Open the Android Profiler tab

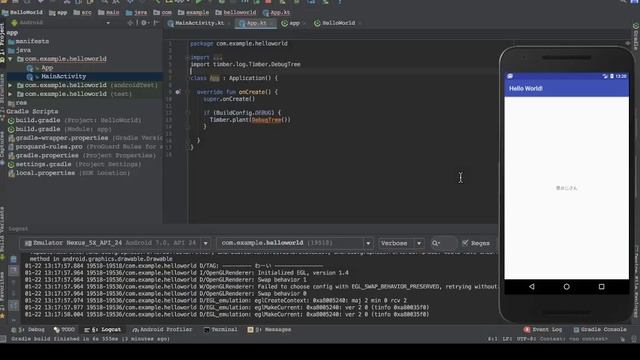click(162, 329)
